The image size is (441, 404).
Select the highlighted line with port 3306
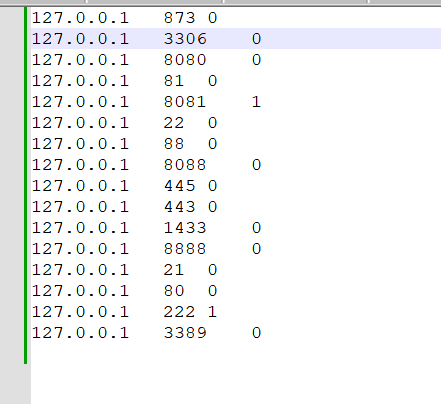pyautogui.click(x=236, y=39)
